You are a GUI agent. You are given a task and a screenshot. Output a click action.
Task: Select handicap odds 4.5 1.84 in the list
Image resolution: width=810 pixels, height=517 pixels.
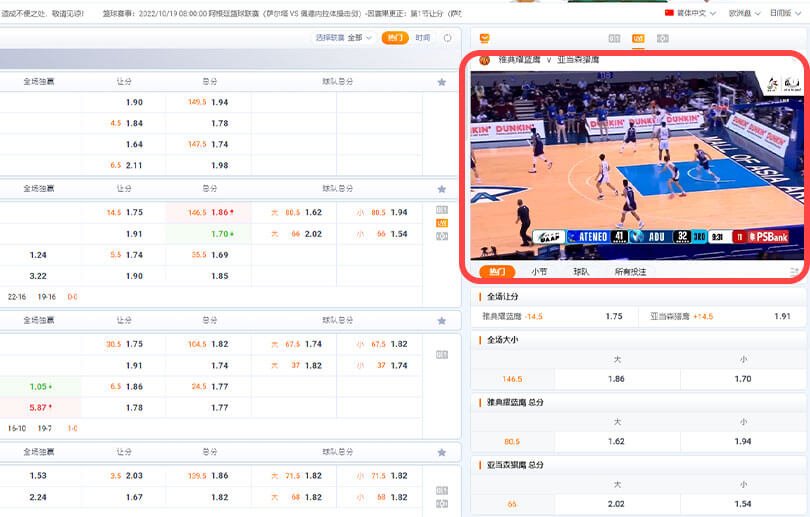(x=123, y=123)
